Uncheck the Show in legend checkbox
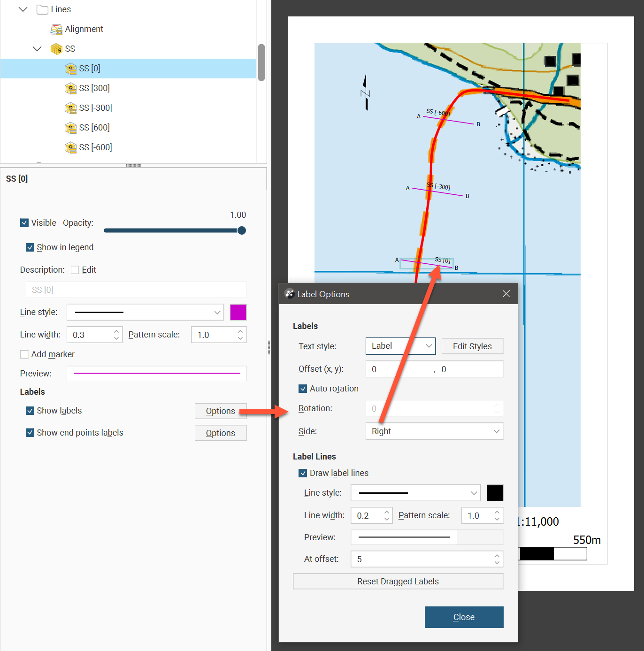 point(30,247)
